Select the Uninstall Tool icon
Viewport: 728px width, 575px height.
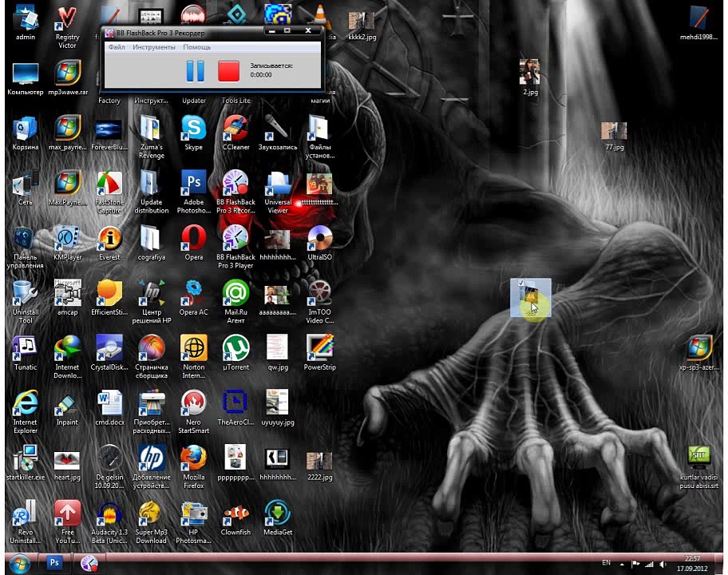[x=26, y=301]
